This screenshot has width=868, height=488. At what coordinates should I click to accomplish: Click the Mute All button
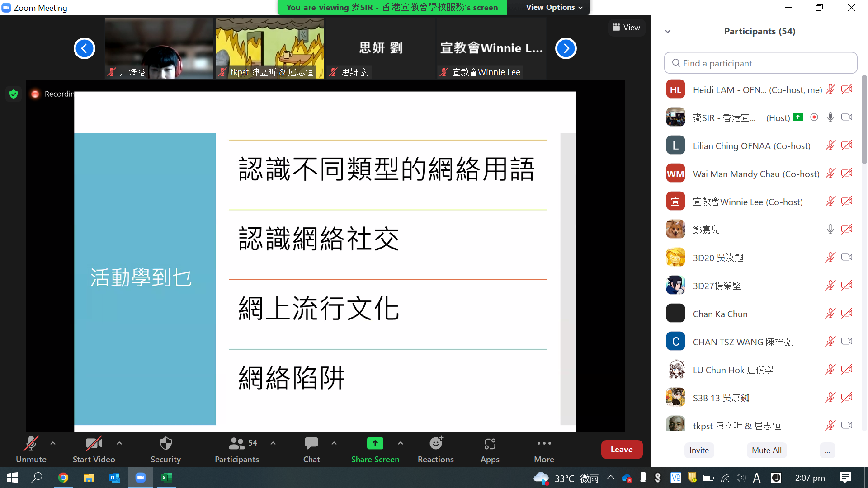(766, 450)
